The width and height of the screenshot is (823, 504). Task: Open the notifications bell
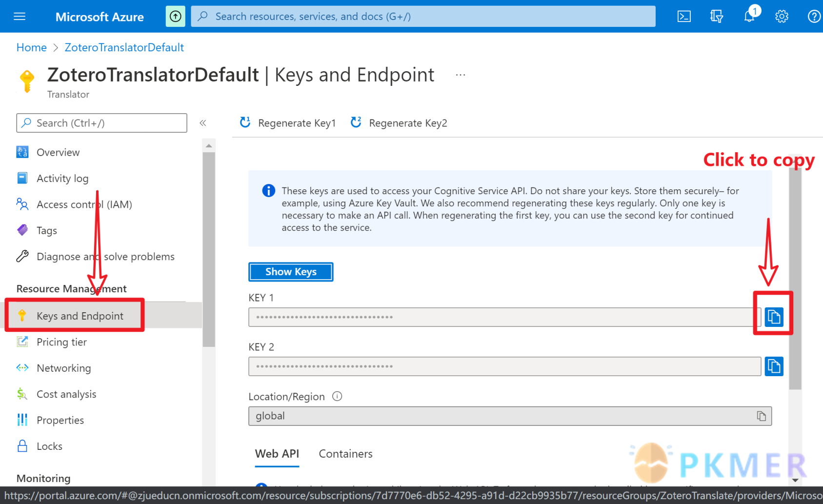pyautogui.click(x=749, y=17)
